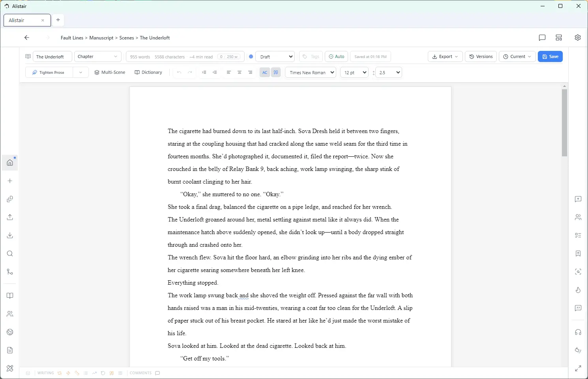588x379 pixels.
Task: Toggle the AC auto-capitalize button
Action: pyautogui.click(x=265, y=73)
